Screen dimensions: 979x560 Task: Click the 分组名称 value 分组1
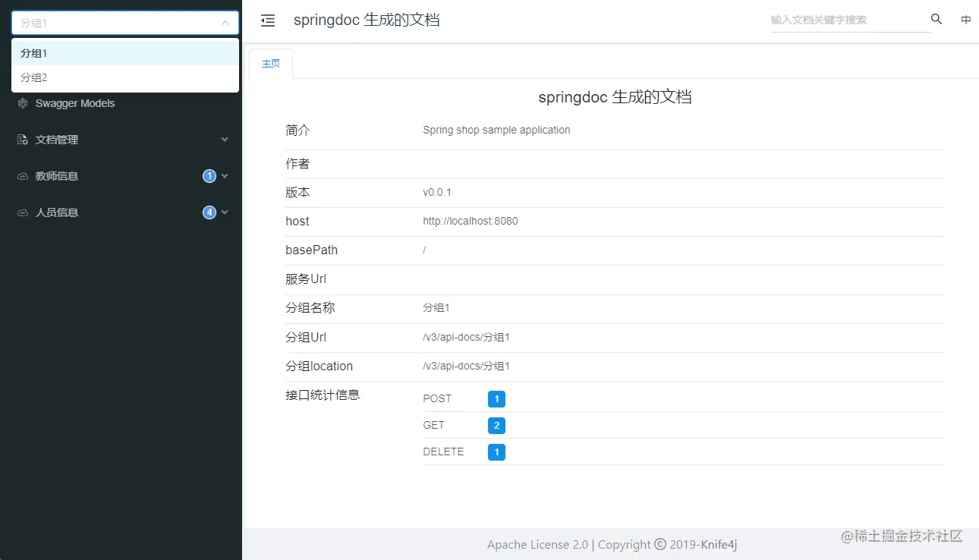pos(436,308)
